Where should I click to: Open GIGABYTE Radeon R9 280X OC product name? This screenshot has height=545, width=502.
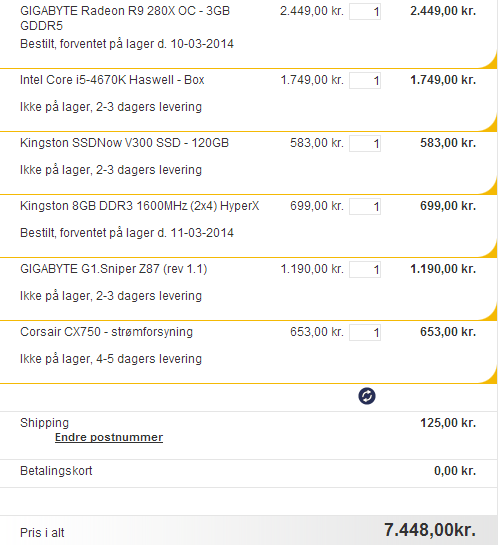pos(125,18)
